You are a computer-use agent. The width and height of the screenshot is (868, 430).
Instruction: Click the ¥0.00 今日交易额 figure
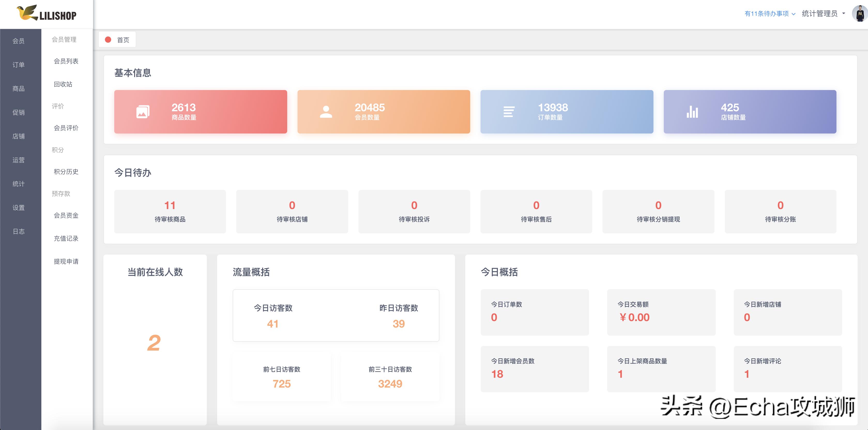(635, 317)
